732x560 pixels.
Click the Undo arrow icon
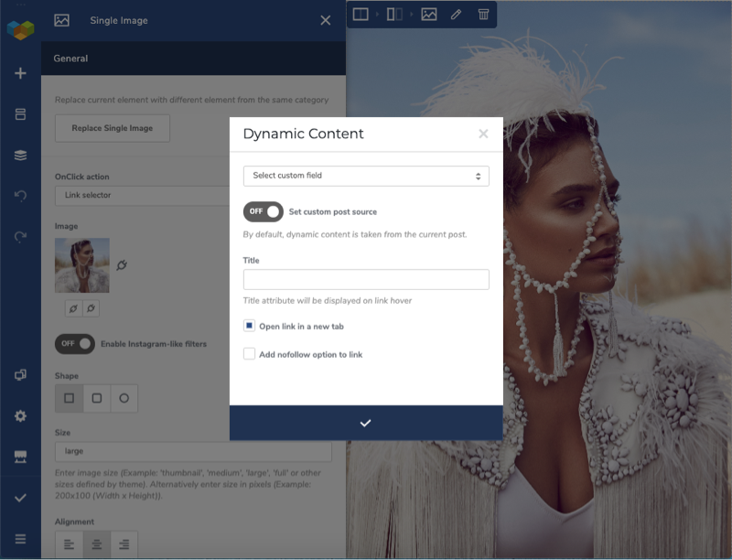coord(20,196)
